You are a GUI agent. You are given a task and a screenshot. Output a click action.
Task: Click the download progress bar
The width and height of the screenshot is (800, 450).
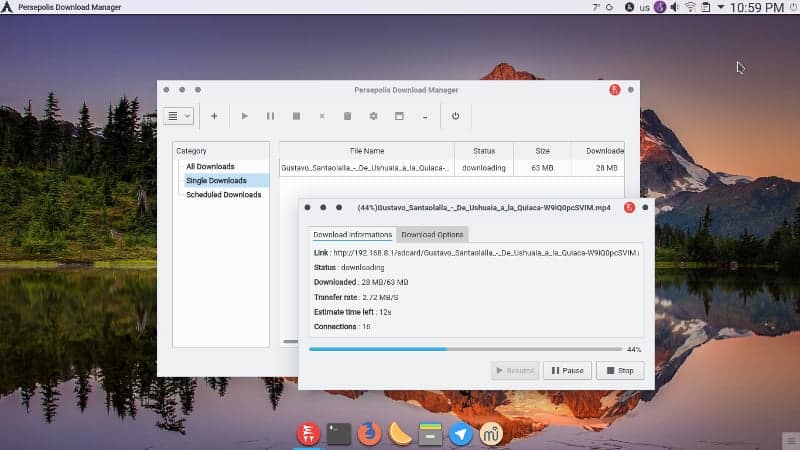tap(465, 349)
